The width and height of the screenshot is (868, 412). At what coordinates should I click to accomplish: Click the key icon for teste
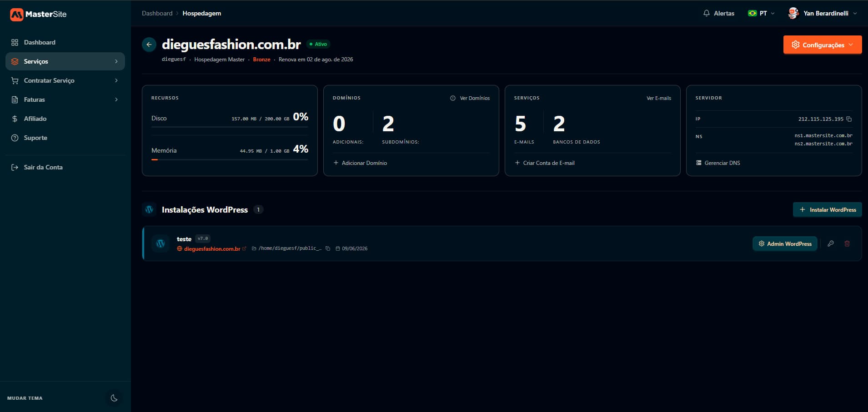(831, 243)
